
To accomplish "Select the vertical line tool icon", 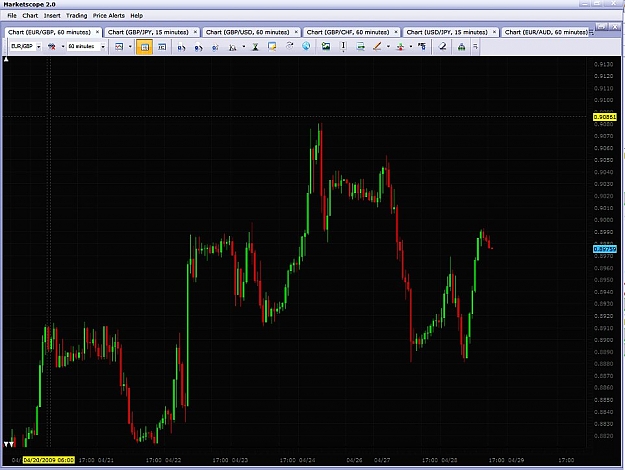I will 343,47.
